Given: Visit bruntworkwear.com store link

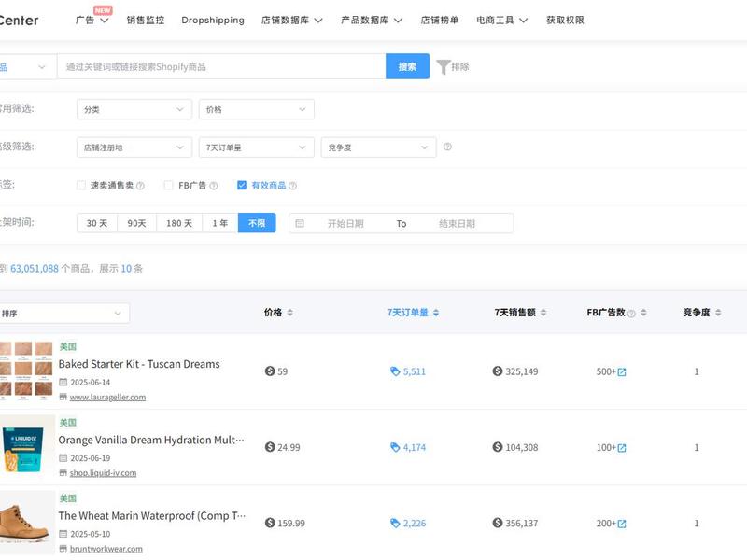Looking at the screenshot, I should pos(106,549).
